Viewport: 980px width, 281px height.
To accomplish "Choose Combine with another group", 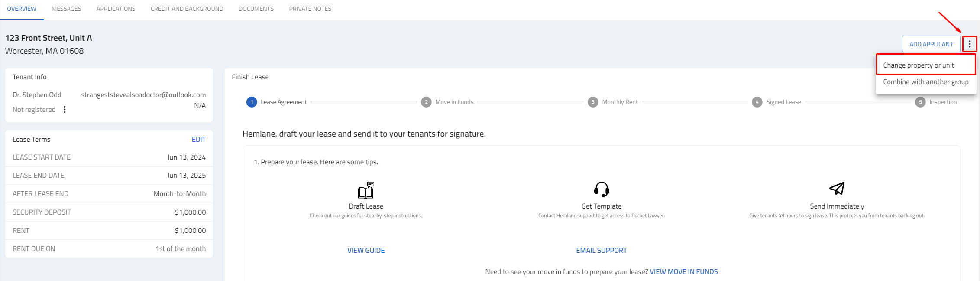I will click(x=926, y=82).
